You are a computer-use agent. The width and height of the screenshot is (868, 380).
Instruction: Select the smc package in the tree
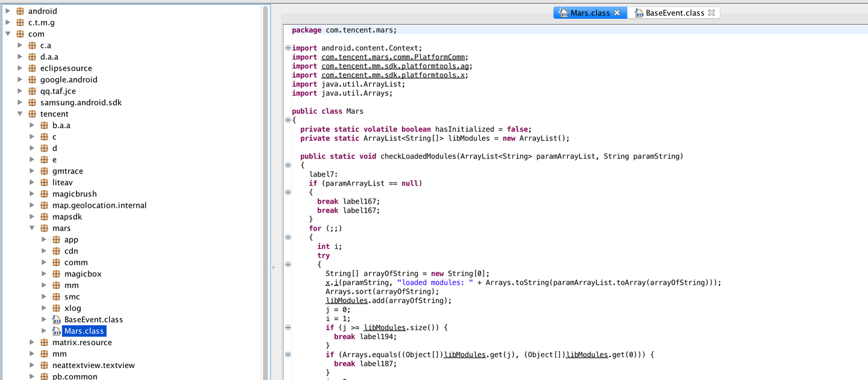click(72, 296)
